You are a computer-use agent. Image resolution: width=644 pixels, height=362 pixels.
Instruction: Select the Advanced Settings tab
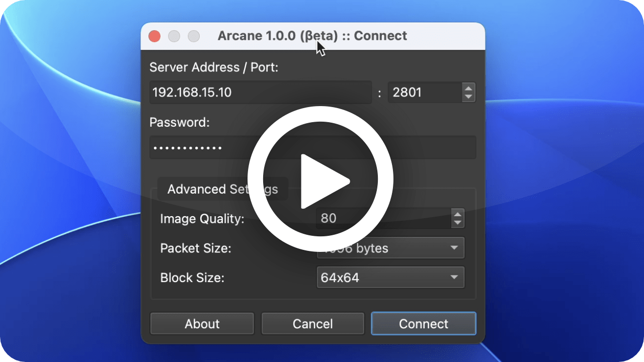click(x=222, y=189)
